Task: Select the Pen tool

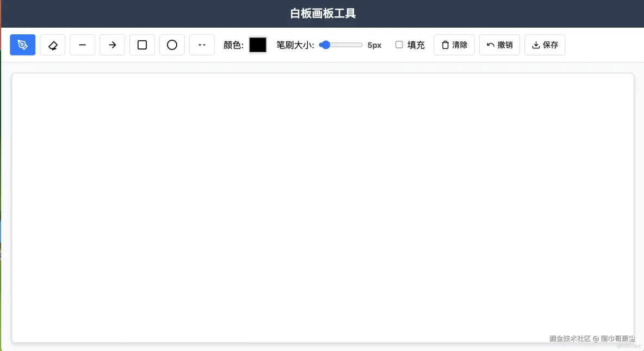Action: 22,45
